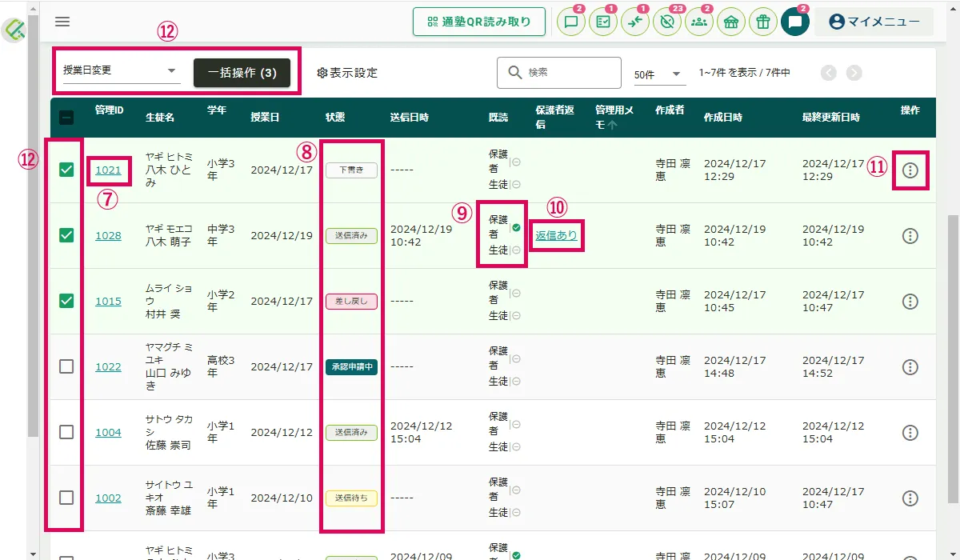Sort by 最終更新日時 column header
The image size is (960, 560).
click(x=831, y=118)
